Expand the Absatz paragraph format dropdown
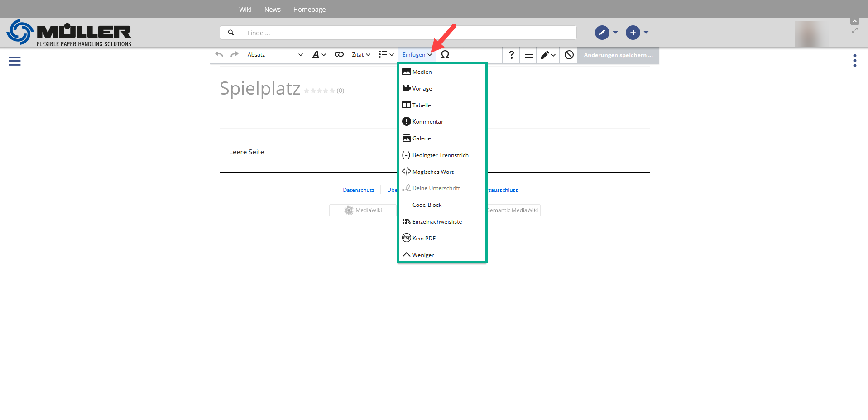Image resolution: width=868 pixels, height=420 pixels. (275, 55)
